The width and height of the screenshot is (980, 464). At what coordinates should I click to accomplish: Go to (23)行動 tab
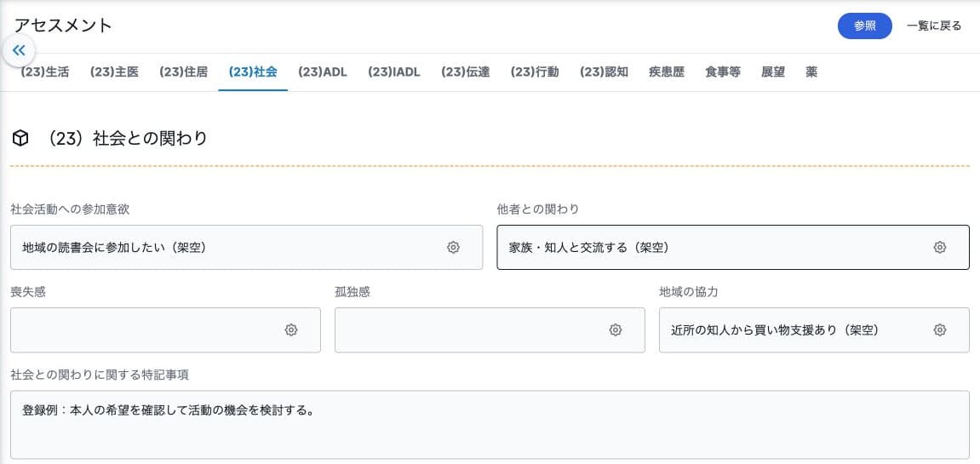[535, 72]
